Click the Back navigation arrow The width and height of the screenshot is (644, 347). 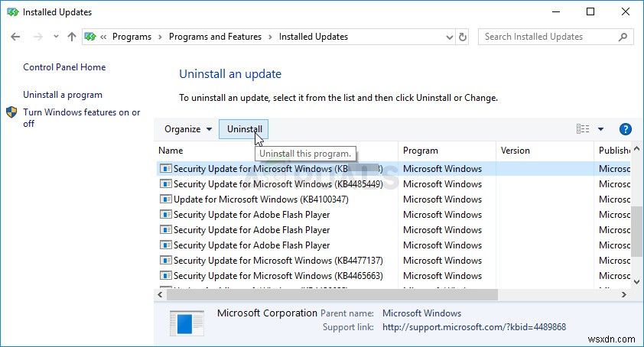[15, 37]
